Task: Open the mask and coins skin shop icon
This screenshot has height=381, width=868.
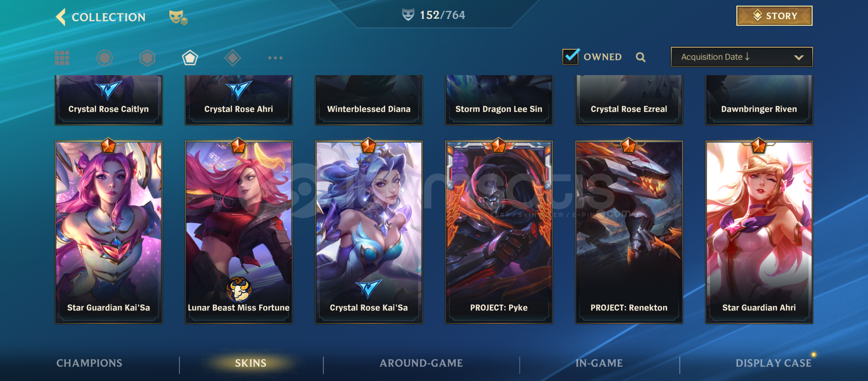Action: pyautogui.click(x=178, y=17)
